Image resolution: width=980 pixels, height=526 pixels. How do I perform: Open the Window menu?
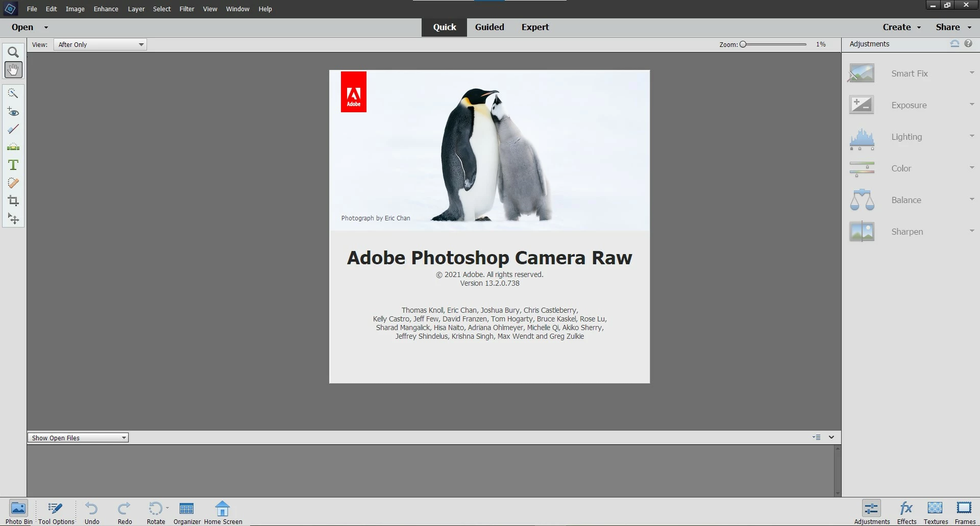[x=238, y=9]
